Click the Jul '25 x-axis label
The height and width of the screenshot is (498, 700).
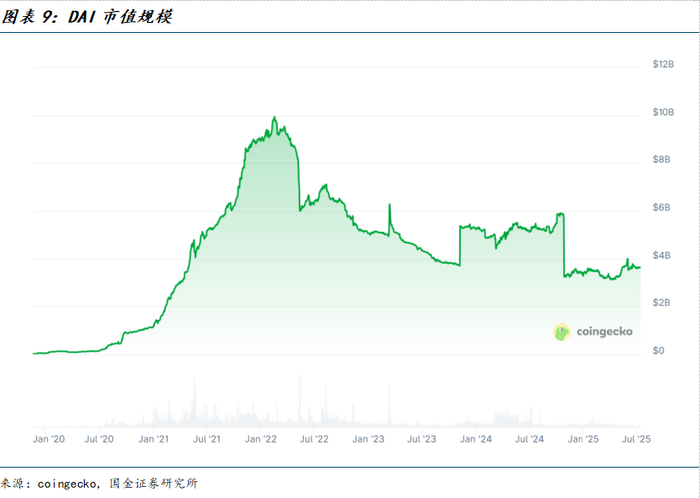636,439
